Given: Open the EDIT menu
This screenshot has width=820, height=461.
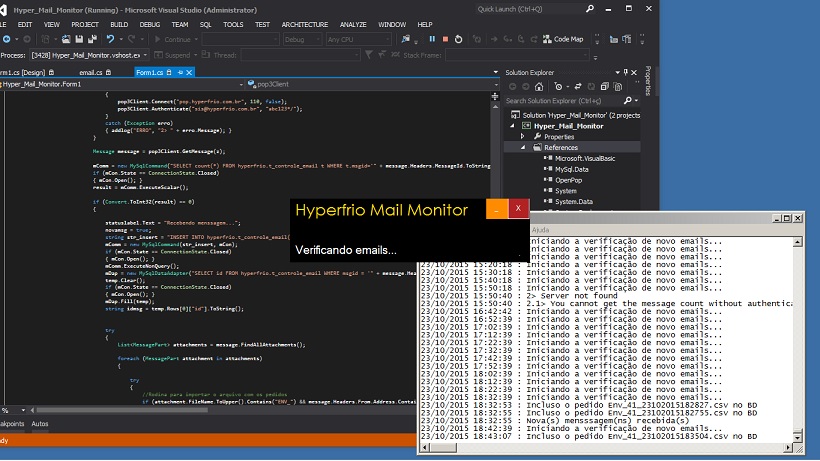Looking at the screenshot, I should pos(25,25).
